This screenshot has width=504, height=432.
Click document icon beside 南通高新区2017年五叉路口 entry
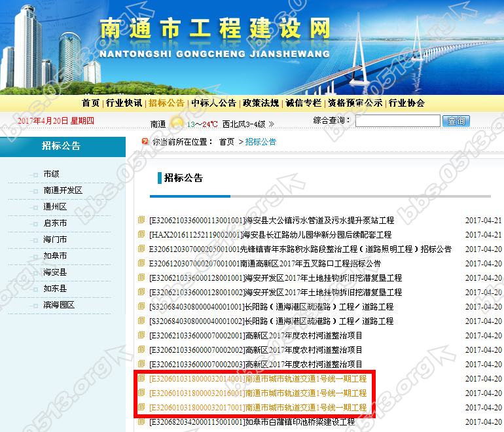[x=141, y=263]
